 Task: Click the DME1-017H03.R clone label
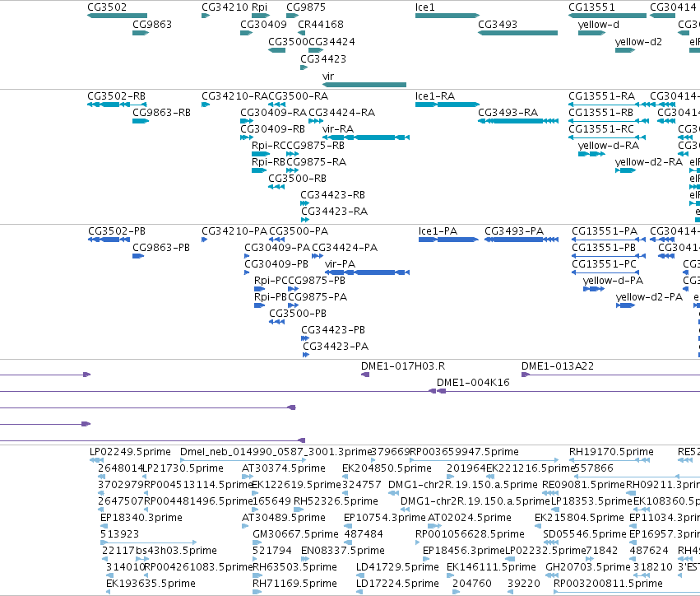403,366
